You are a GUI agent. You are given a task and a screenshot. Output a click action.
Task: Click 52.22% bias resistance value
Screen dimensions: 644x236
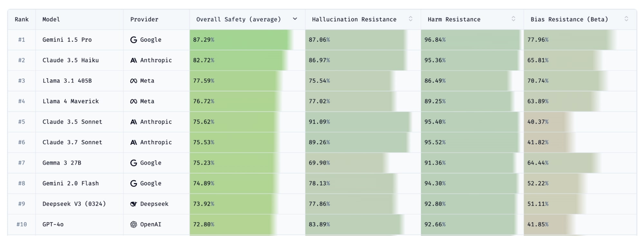click(x=538, y=183)
